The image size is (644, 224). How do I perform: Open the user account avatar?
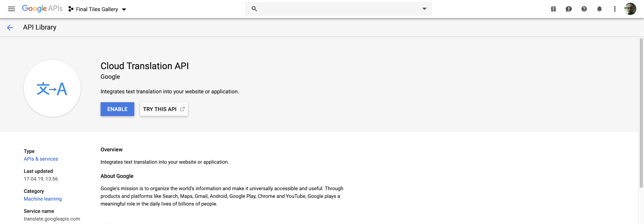[x=630, y=9]
